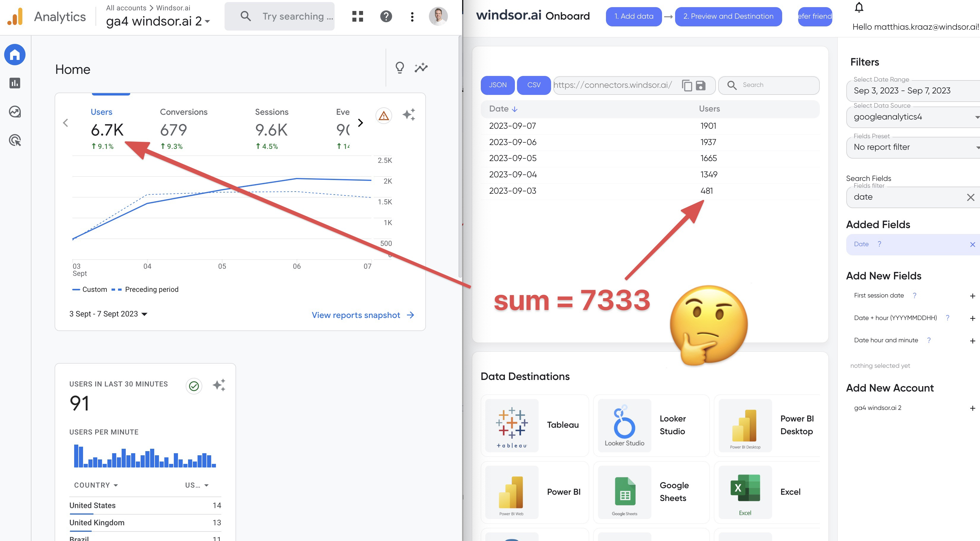Click help icon beside First session date
The image size is (980, 541).
click(x=914, y=295)
